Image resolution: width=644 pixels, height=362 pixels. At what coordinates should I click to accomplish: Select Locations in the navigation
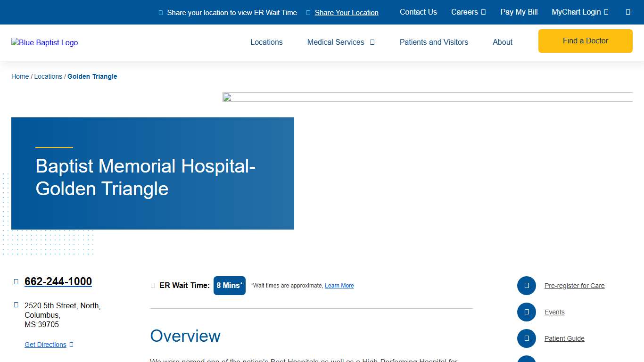click(x=266, y=42)
